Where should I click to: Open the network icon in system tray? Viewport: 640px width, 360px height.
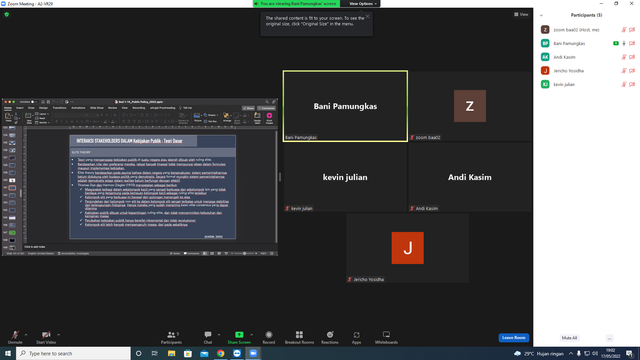(x=587, y=353)
